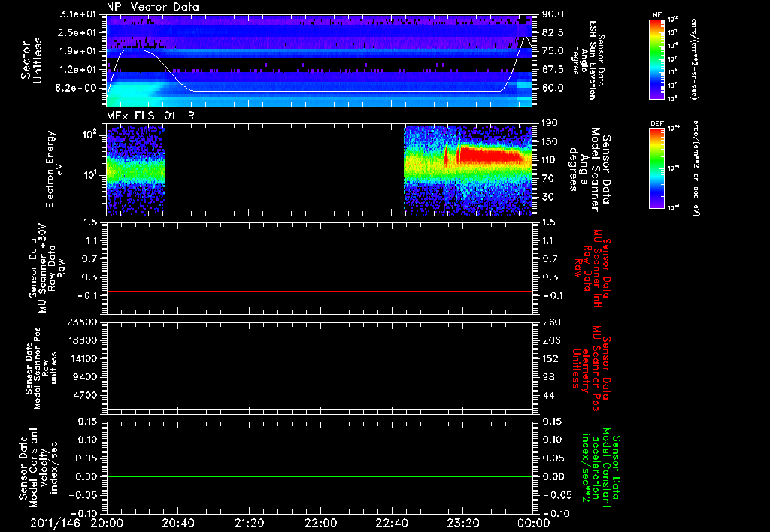
Task: Click the 22:40 time axis label
Action: 391,523
